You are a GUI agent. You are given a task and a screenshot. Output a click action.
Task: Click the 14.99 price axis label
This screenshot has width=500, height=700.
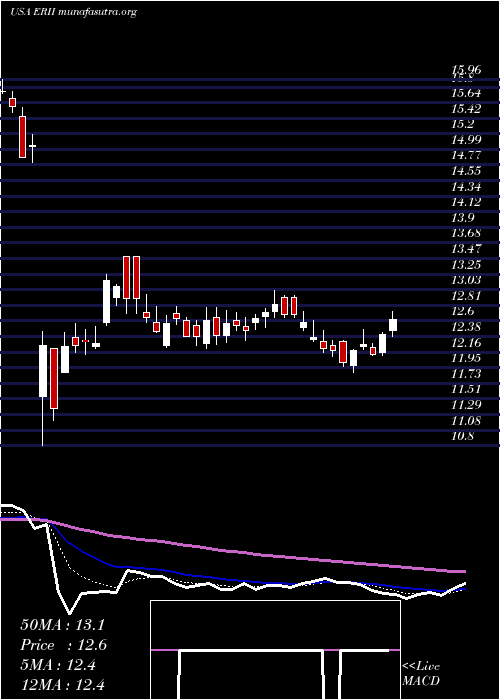click(467, 140)
